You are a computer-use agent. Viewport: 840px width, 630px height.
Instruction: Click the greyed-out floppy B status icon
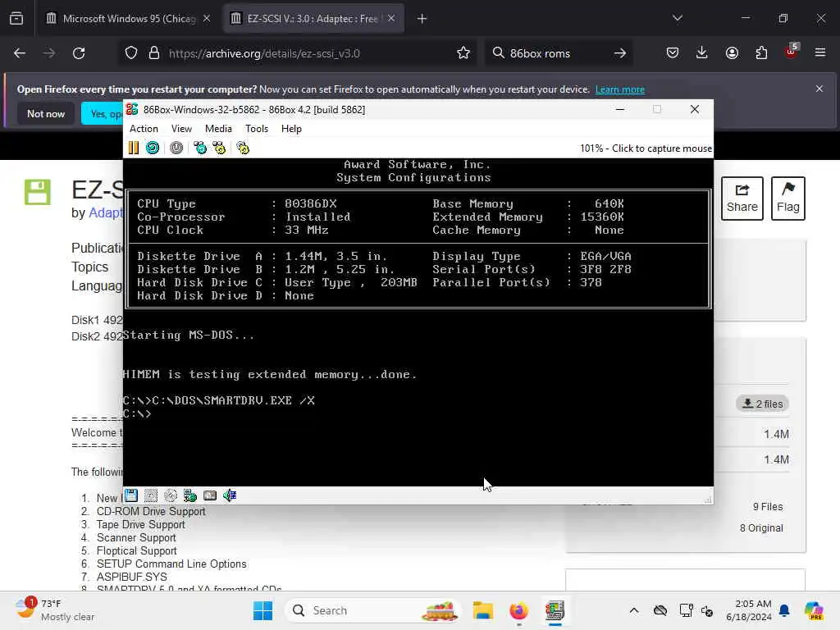(151, 495)
